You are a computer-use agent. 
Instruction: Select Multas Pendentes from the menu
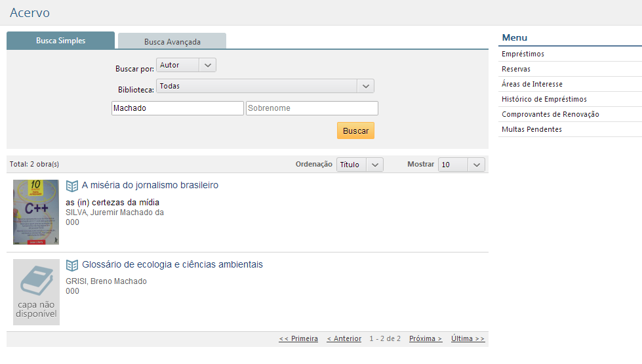click(531, 129)
